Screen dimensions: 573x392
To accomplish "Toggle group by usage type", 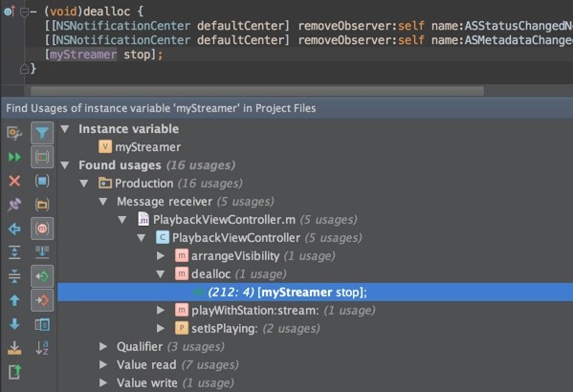I will pos(42,157).
